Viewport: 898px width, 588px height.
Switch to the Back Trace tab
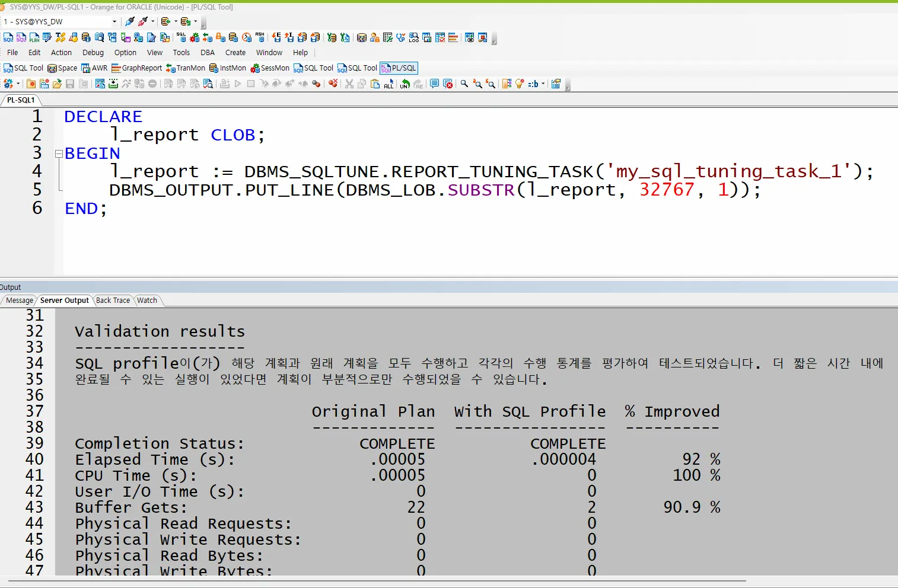(x=113, y=301)
